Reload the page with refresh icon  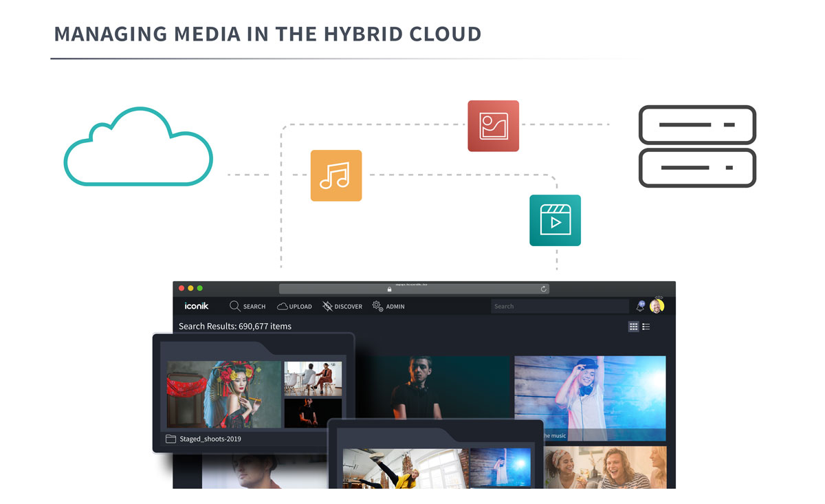(x=543, y=289)
